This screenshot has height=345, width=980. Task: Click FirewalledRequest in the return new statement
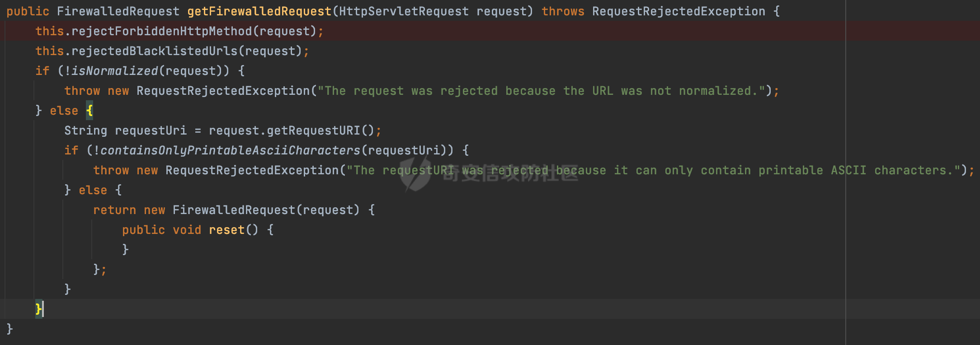pos(234,210)
